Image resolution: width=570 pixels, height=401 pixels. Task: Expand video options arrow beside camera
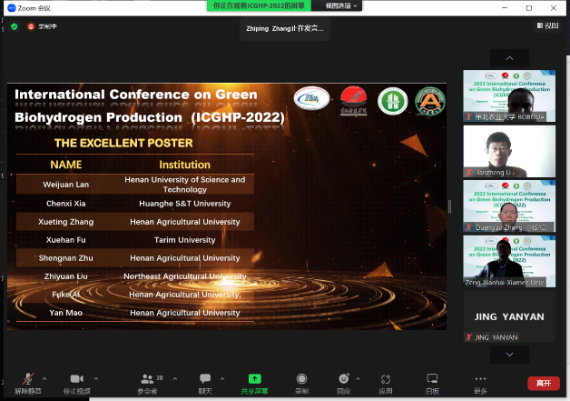[x=96, y=379]
